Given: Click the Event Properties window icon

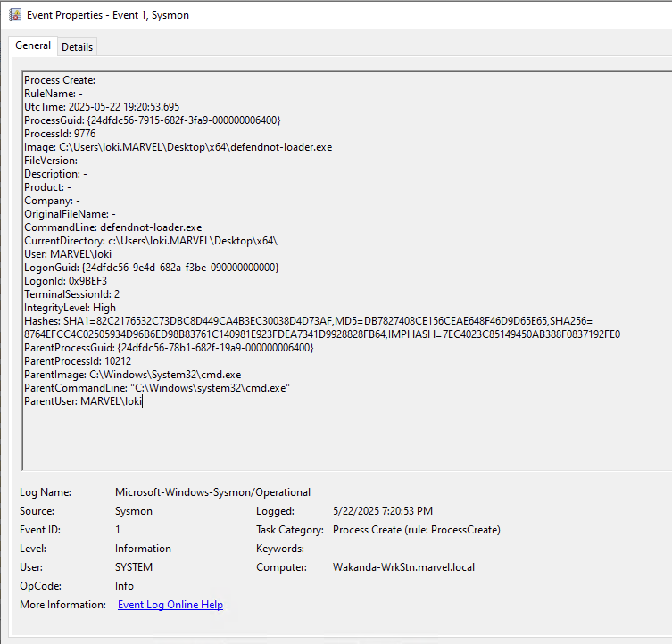Looking at the screenshot, I should (x=15, y=15).
